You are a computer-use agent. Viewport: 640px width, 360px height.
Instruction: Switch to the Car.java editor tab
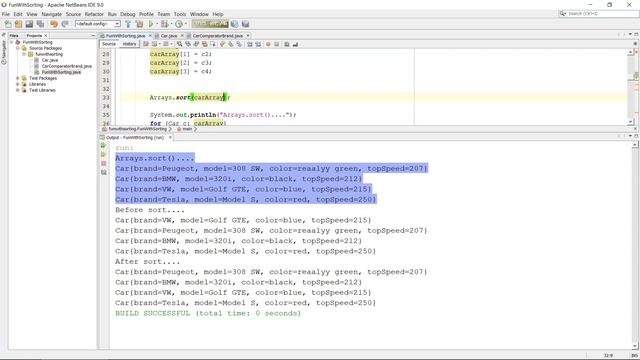pos(169,36)
